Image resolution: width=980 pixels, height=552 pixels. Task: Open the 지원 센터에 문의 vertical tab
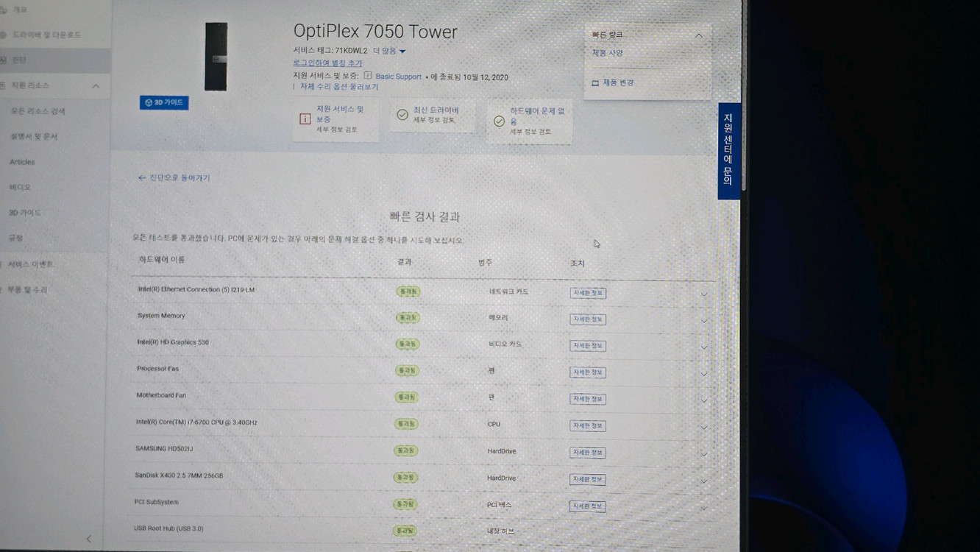728,151
